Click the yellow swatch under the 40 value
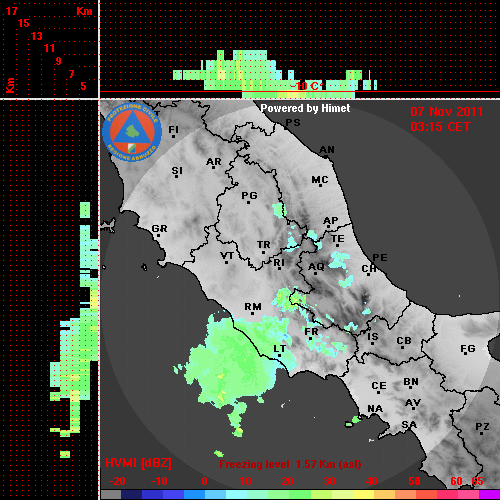This screenshot has height=500, width=500. 364,494
